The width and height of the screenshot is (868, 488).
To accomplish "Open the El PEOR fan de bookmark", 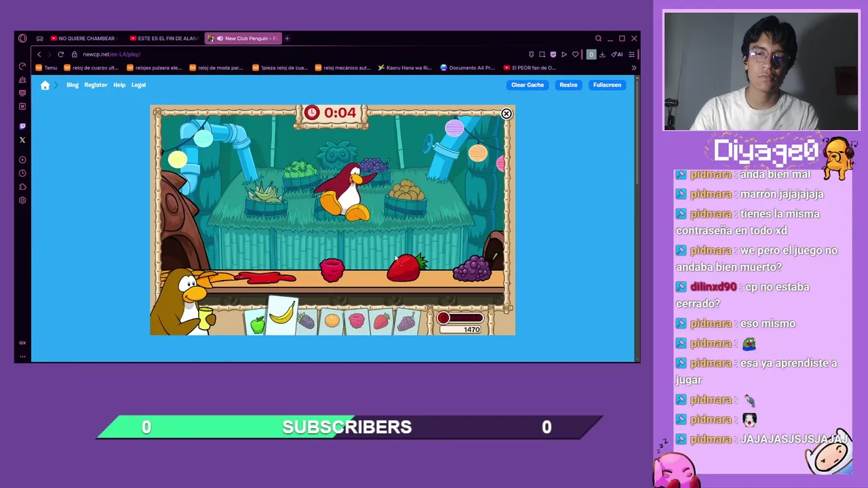I will point(530,68).
